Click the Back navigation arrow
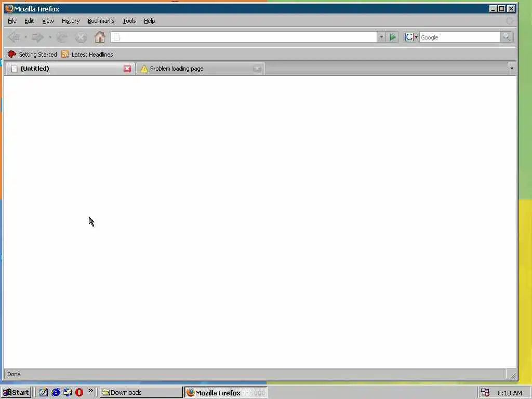This screenshot has width=532, height=399. point(14,37)
